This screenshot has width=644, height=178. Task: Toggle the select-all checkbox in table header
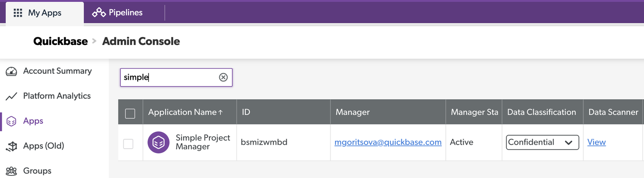130,113
